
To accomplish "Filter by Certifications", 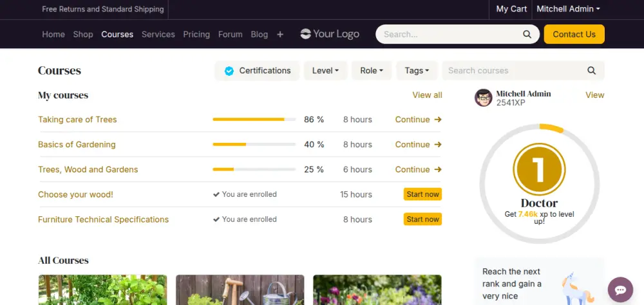I will coord(258,71).
